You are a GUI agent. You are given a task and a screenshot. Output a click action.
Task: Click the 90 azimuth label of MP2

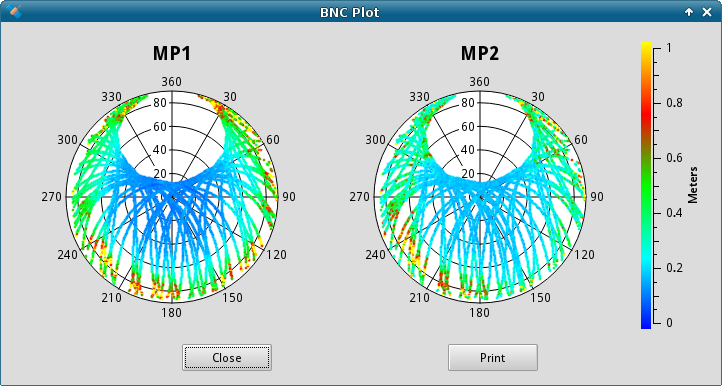click(x=597, y=197)
